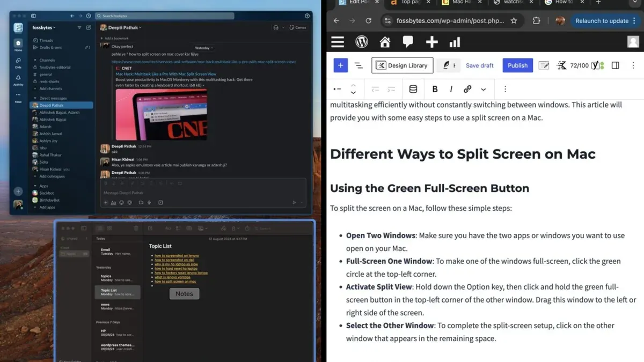The width and height of the screenshot is (644, 362).
Task: Switch to the How to Google tab
Action: point(563,3)
